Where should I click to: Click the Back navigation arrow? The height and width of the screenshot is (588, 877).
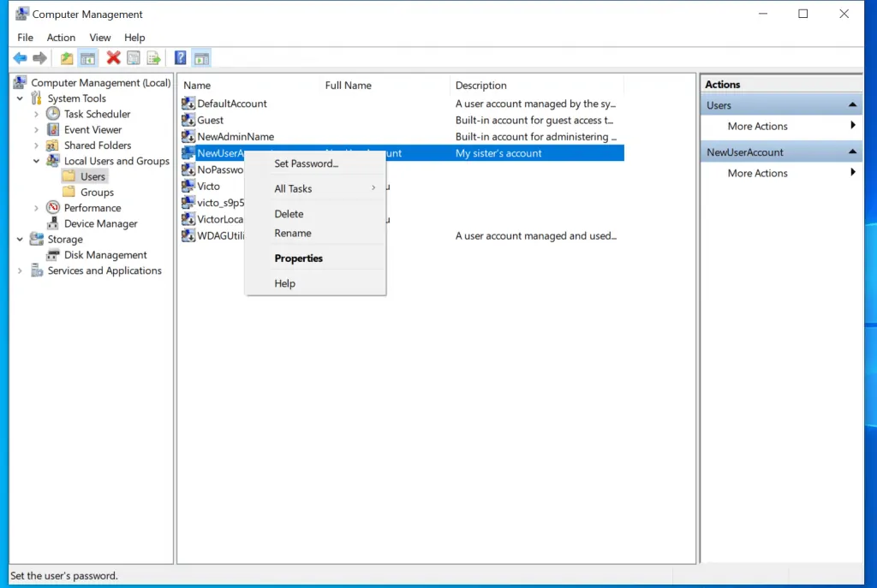[x=20, y=57]
